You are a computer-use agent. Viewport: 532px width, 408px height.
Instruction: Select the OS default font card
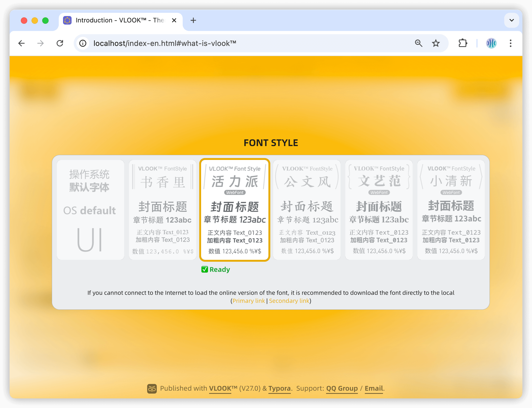(x=90, y=210)
